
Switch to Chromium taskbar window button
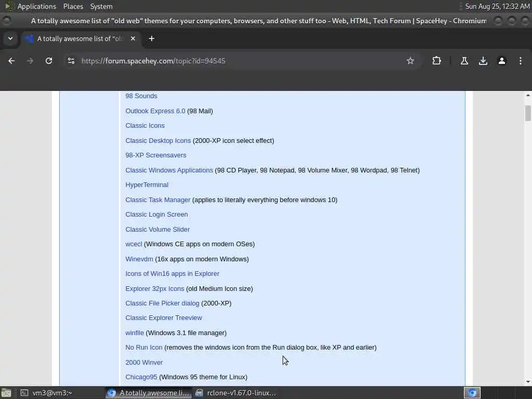(148, 393)
